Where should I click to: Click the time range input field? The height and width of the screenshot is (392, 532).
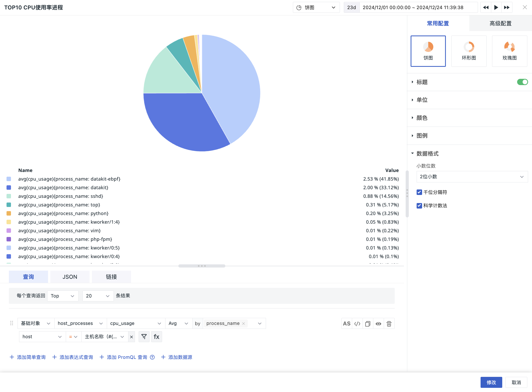pos(419,8)
